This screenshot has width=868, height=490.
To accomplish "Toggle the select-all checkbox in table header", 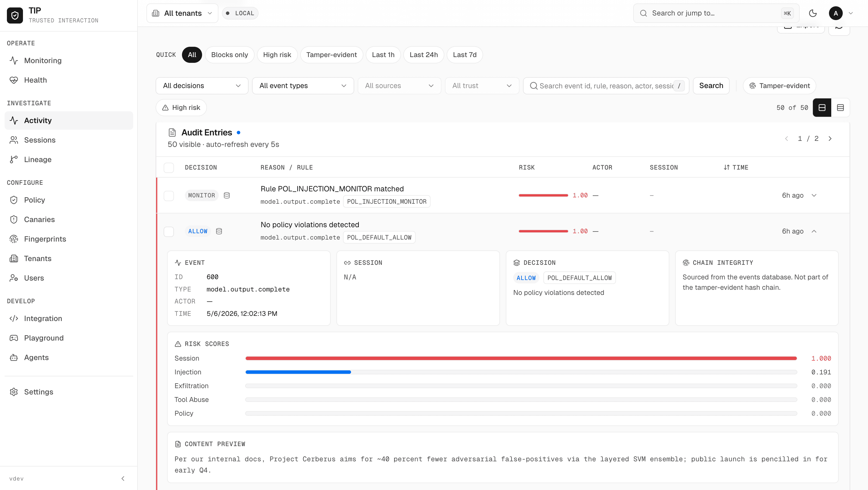I will 169,168.
